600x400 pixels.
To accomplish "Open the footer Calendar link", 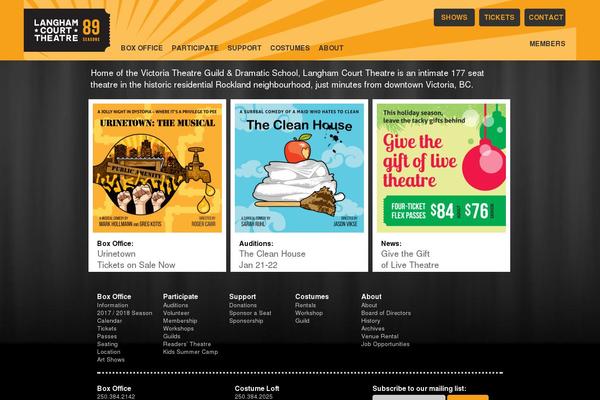I will 109,321.
